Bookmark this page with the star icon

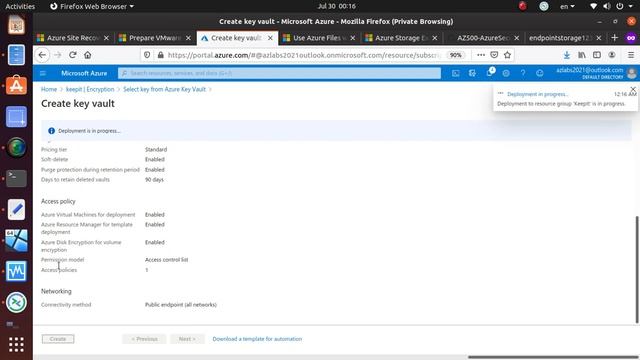[507, 55]
